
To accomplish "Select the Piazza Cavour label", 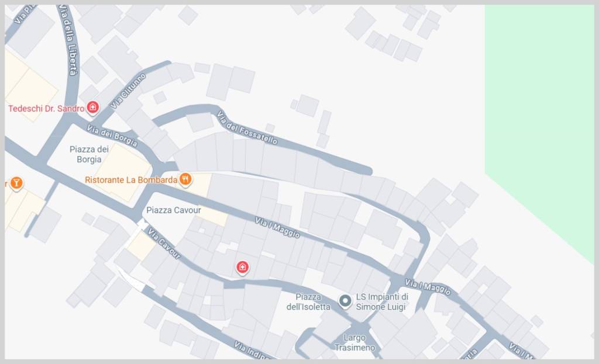I will [x=174, y=210].
